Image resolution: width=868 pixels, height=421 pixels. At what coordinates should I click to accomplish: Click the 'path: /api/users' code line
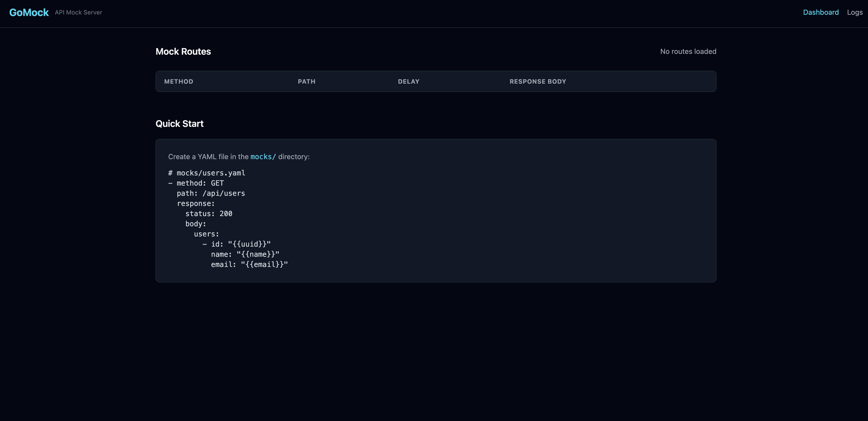click(x=211, y=193)
